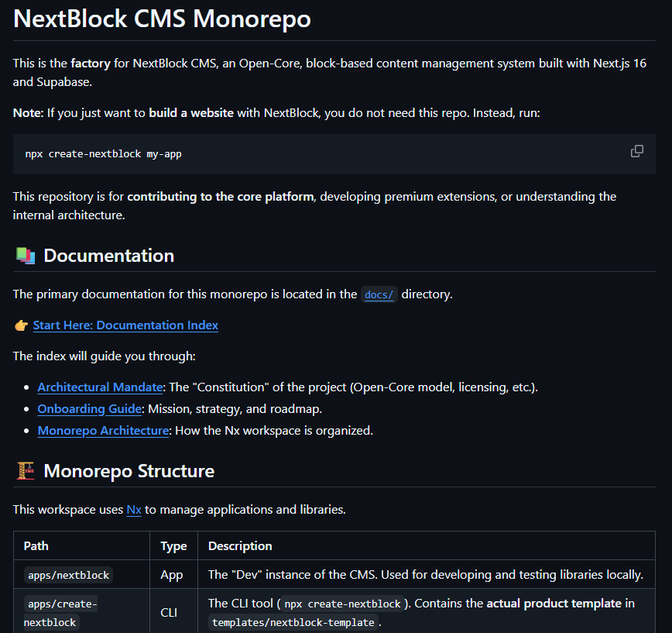Click the Type column header
Screen dimensions: 672x633
(173, 546)
